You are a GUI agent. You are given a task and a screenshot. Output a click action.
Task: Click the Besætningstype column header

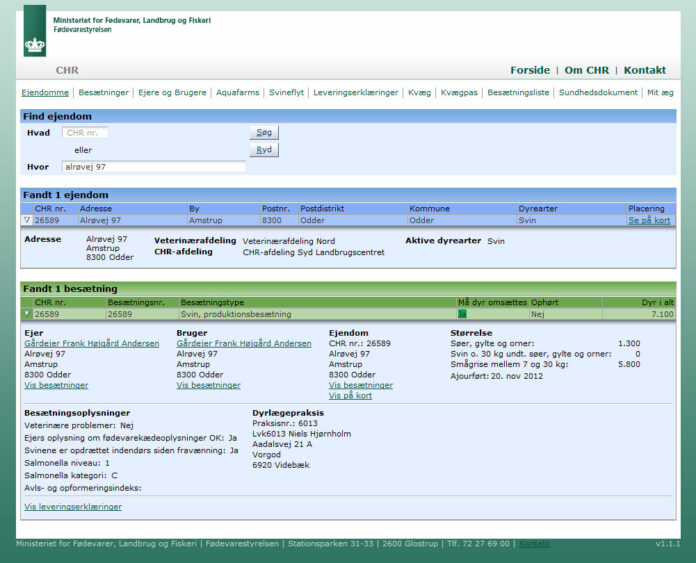[212, 302]
